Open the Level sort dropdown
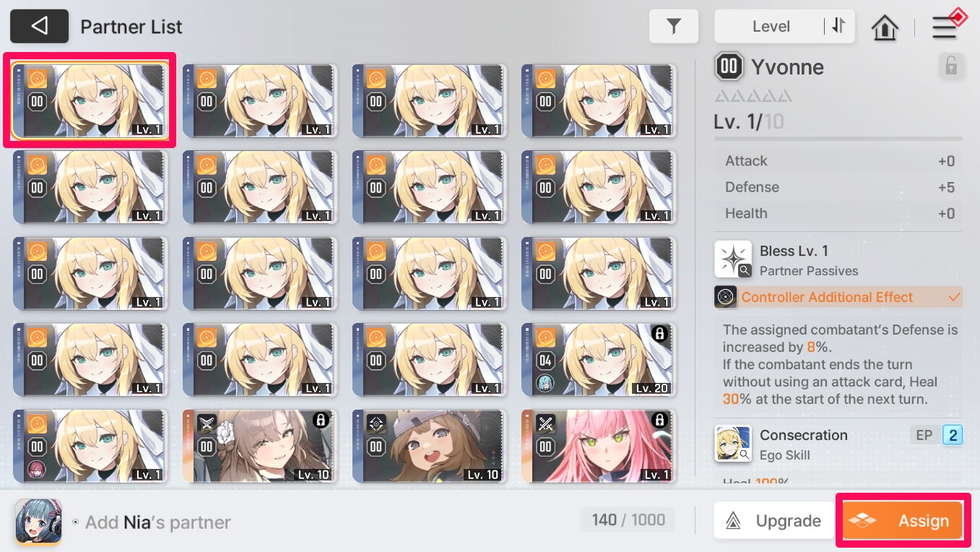Screen dimensions: 980x552 tap(771, 27)
